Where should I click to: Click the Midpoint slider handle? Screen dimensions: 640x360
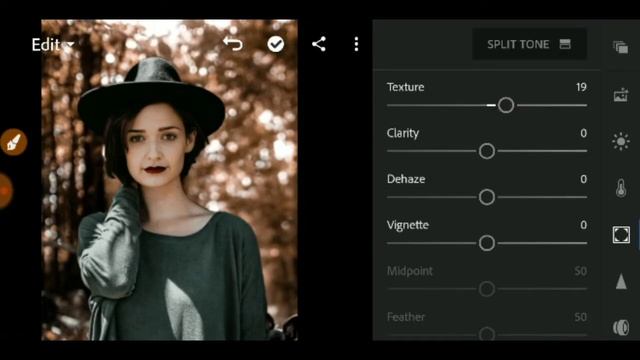point(487,289)
